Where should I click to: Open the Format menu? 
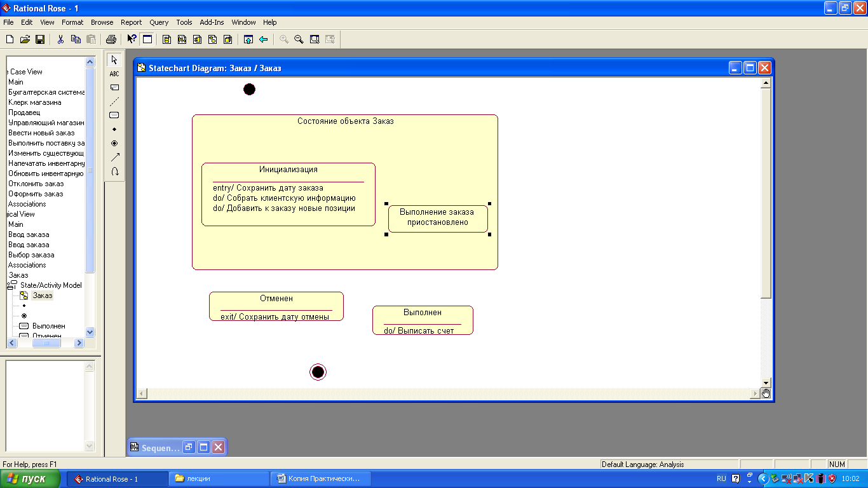[72, 22]
